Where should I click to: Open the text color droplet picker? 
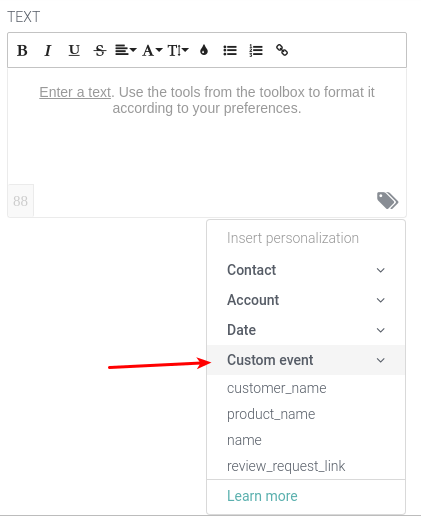point(204,51)
